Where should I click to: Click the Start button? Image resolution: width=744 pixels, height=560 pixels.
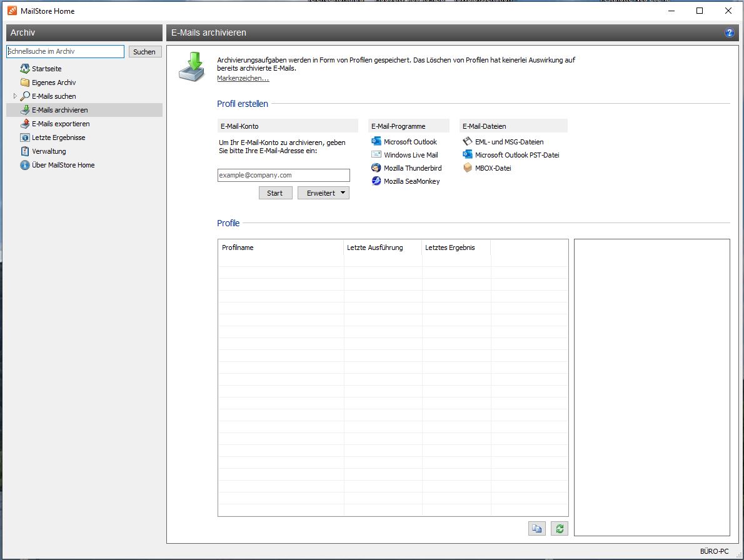[x=275, y=193]
